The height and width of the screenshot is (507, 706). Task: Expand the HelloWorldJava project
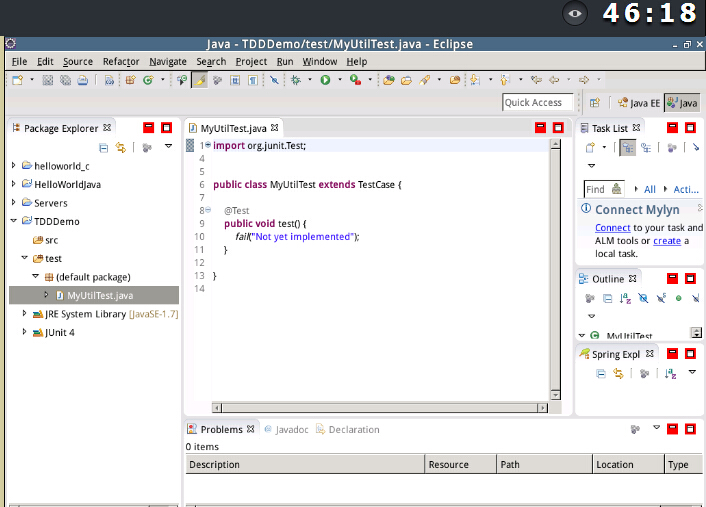14,184
